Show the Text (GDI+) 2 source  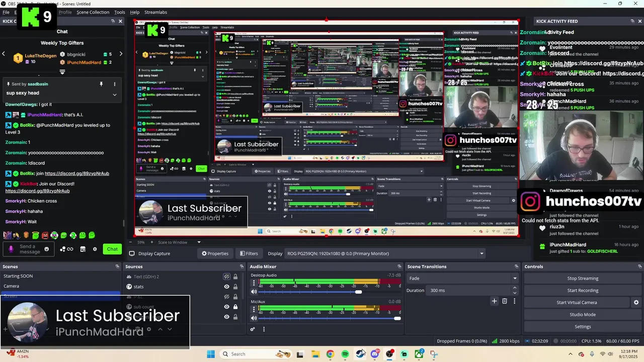click(226, 277)
